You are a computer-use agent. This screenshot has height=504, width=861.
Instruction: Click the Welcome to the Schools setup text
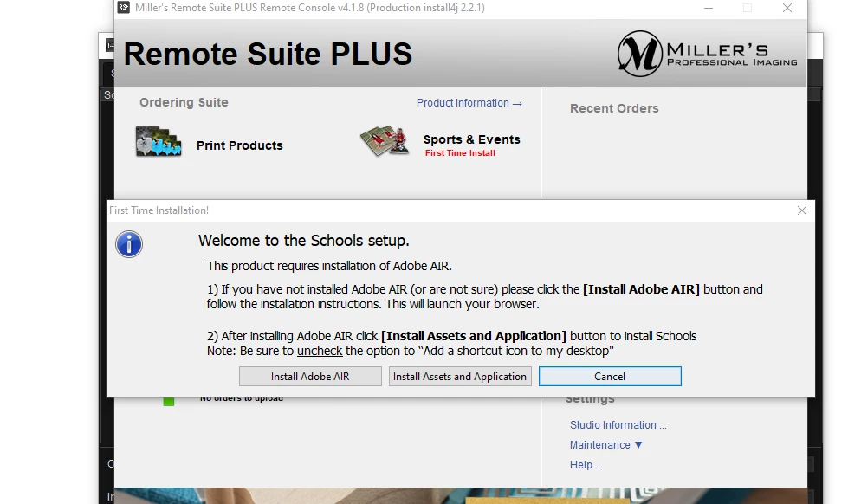tap(304, 241)
